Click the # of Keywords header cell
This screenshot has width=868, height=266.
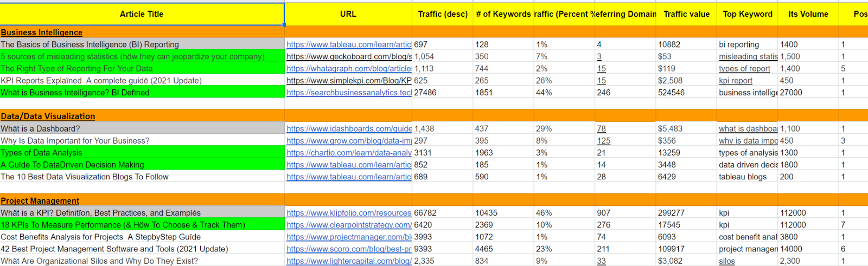(503, 14)
